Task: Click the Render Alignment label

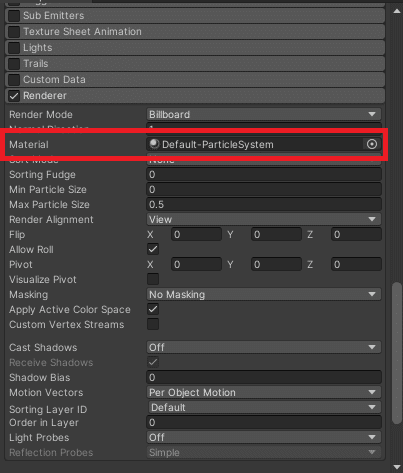Action: pos(51,219)
